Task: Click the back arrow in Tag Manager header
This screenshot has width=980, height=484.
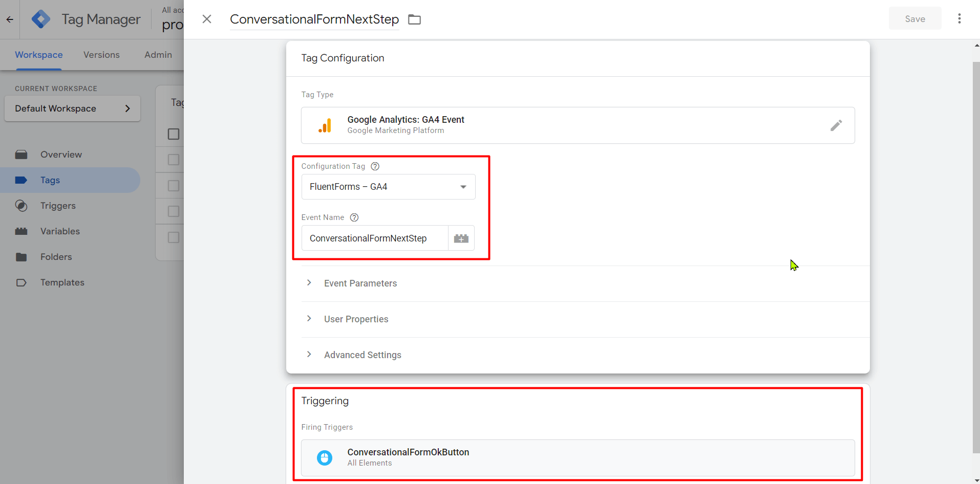Action: 10,19
